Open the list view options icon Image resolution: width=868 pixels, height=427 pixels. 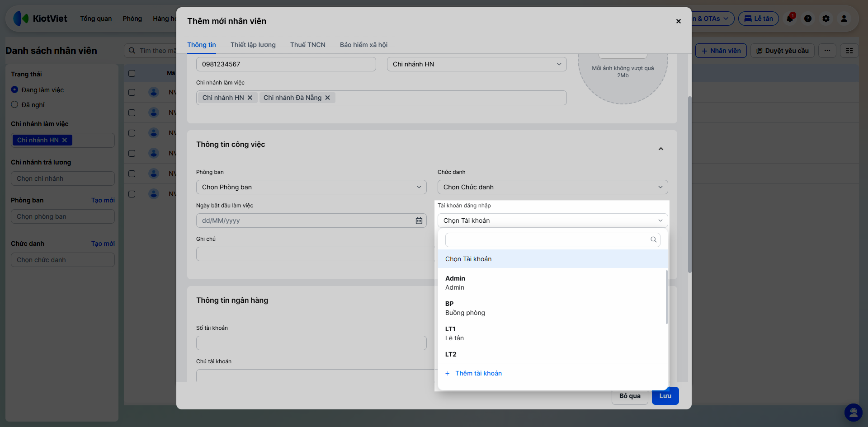[849, 51]
